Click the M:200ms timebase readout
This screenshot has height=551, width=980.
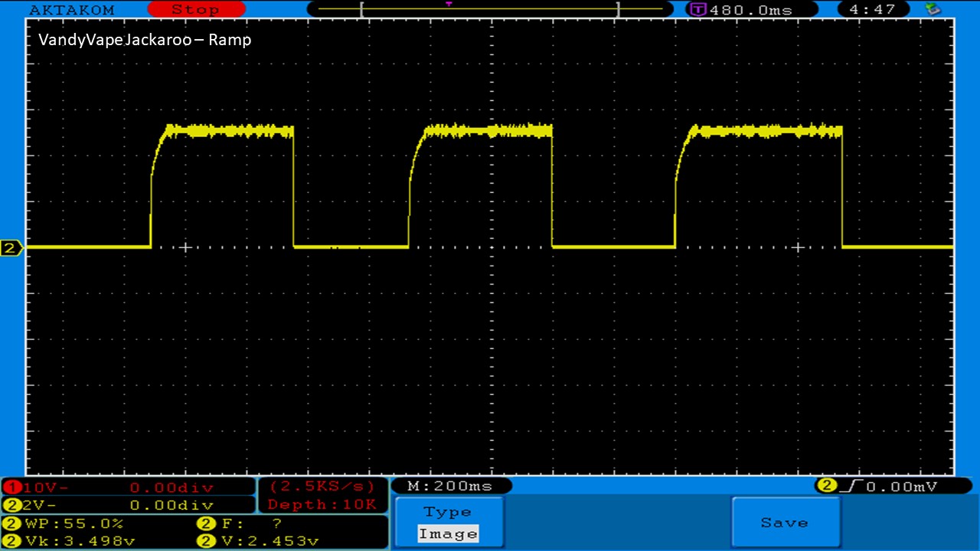tap(450, 486)
